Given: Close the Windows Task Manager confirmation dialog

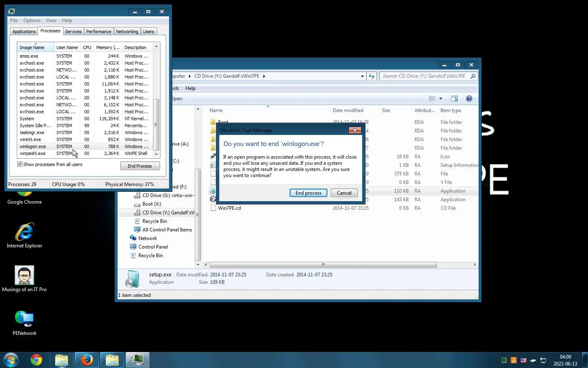Looking at the screenshot, I should (355, 130).
